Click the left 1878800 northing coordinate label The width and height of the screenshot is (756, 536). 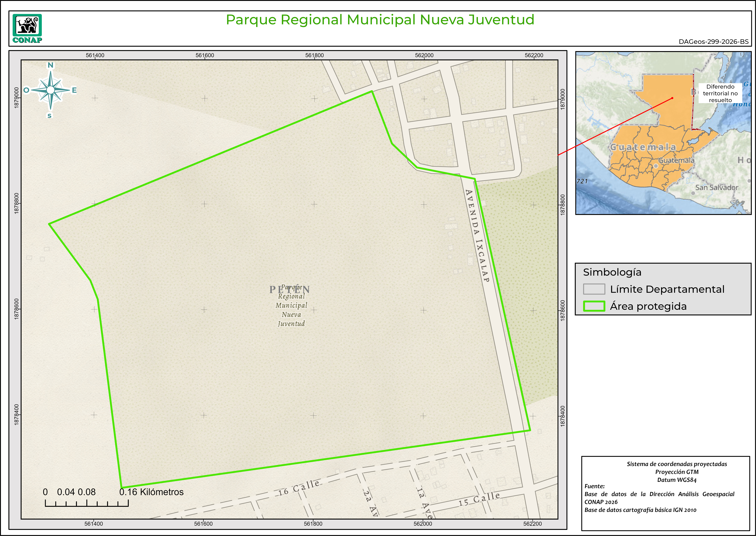click(16, 204)
